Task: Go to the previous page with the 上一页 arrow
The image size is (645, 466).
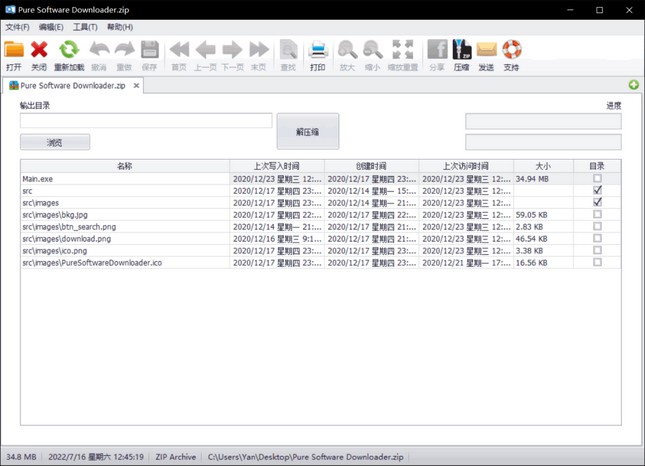Action: [x=205, y=50]
